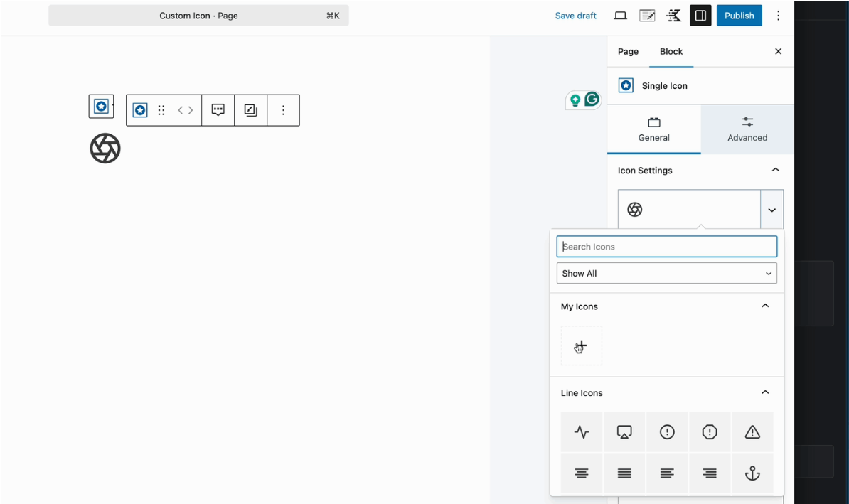Pick the align center icon
The image size is (849, 504).
click(582, 473)
